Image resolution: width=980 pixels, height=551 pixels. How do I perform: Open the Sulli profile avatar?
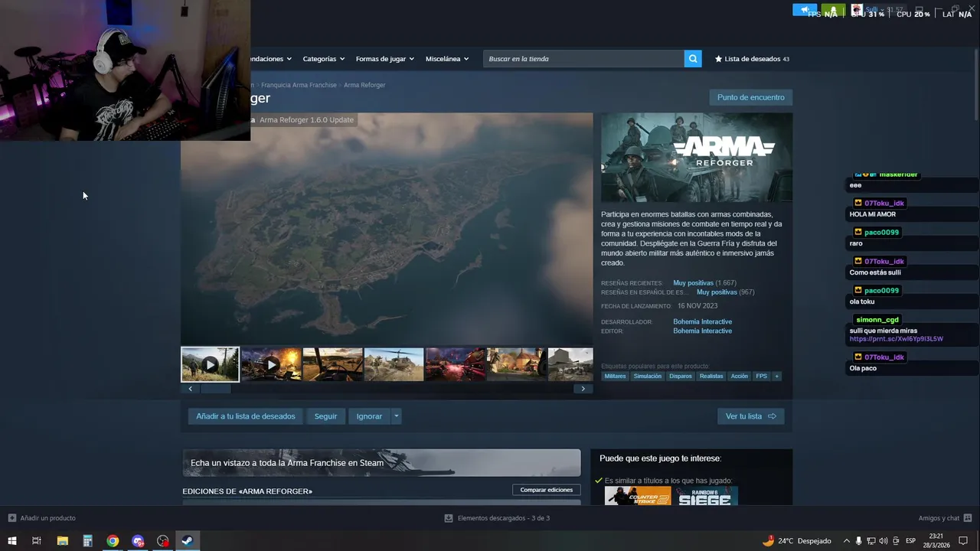[857, 9]
